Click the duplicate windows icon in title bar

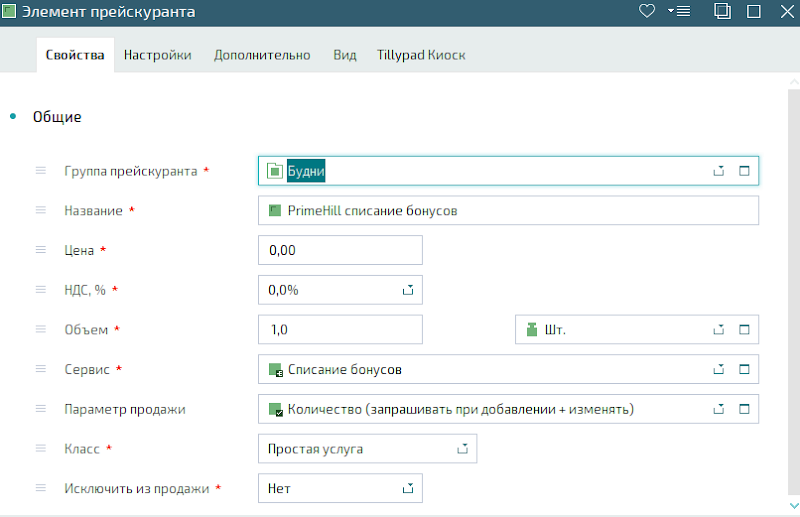coord(722,11)
